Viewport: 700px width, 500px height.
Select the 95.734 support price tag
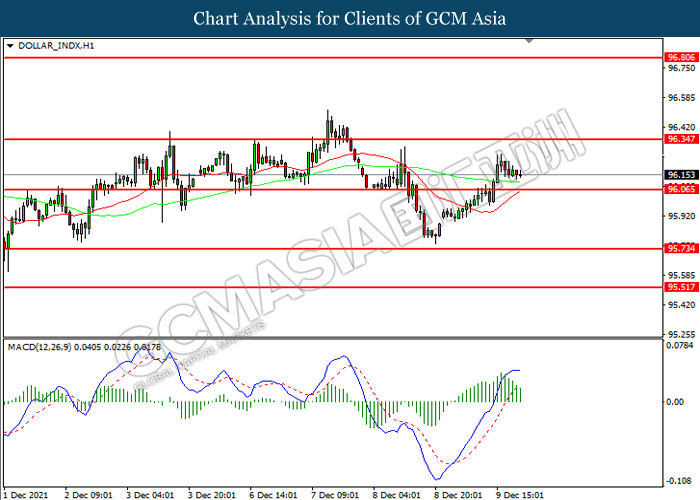click(680, 248)
